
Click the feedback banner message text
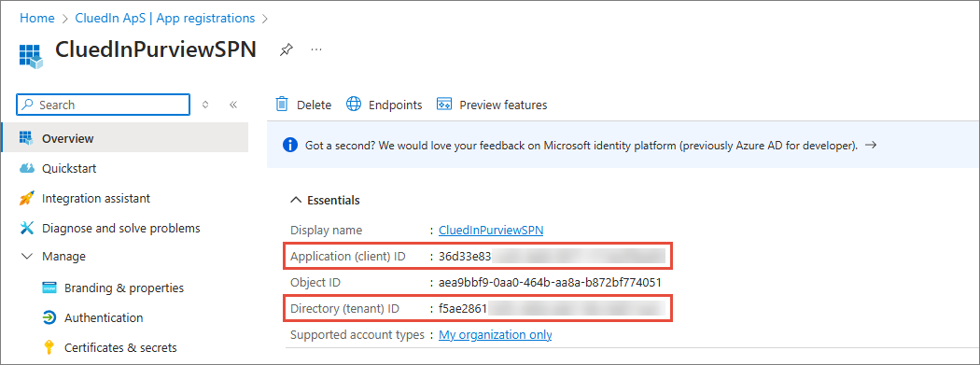(x=581, y=146)
